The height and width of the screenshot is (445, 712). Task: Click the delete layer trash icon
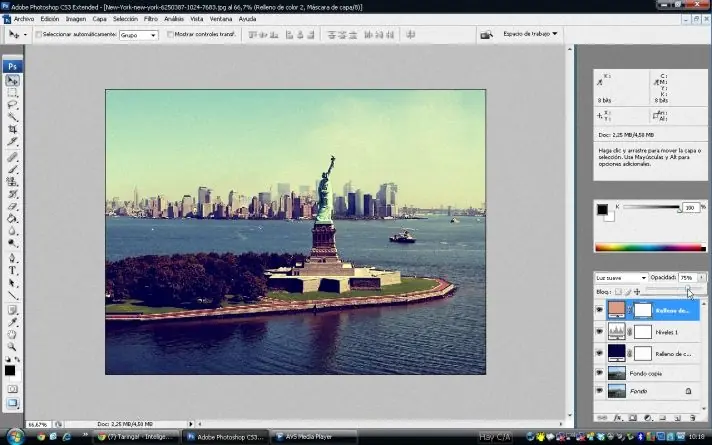coord(692,417)
